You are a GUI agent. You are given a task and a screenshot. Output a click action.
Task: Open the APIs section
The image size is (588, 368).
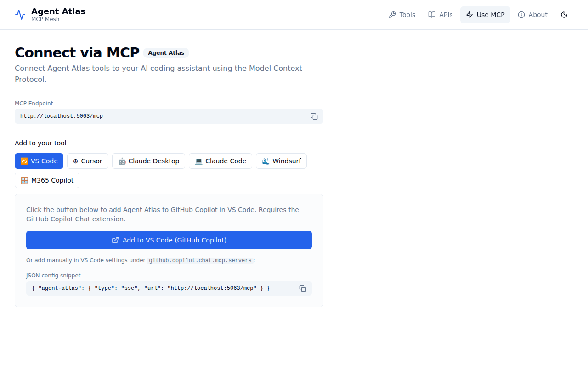click(x=440, y=15)
